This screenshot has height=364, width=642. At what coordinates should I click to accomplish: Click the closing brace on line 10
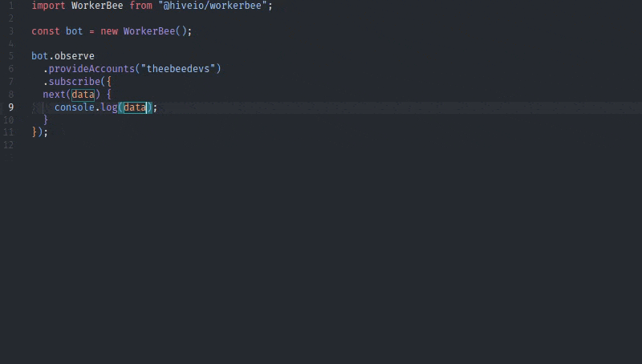pos(46,119)
